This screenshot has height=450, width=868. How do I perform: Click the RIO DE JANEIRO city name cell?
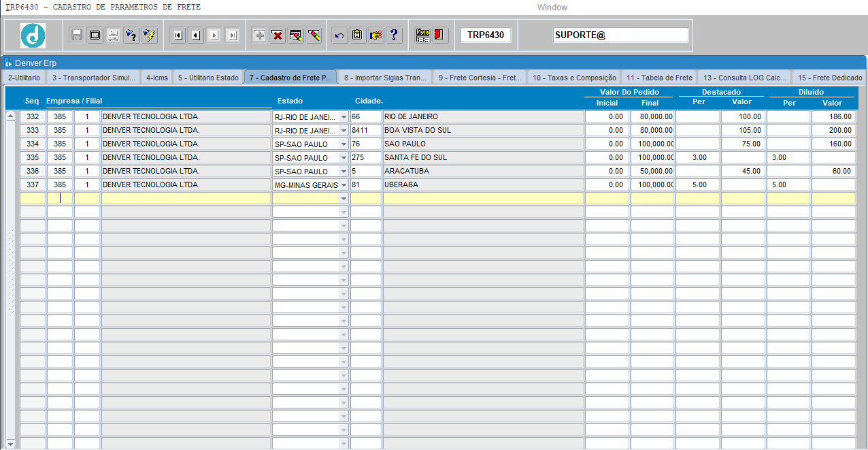[483, 116]
